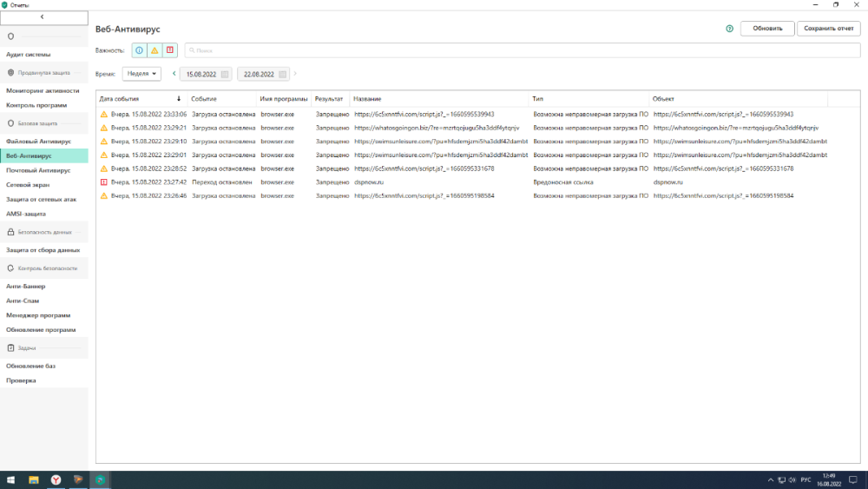Click the Поиск search field
Image resolution: width=868 pixels, height=489 pixels.
(x=523, y=50)
